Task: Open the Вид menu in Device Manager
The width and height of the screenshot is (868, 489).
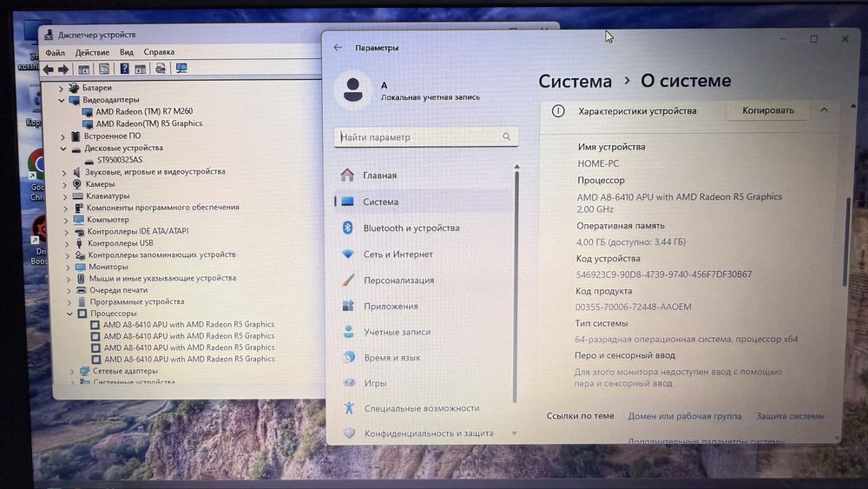Action: 126,52
